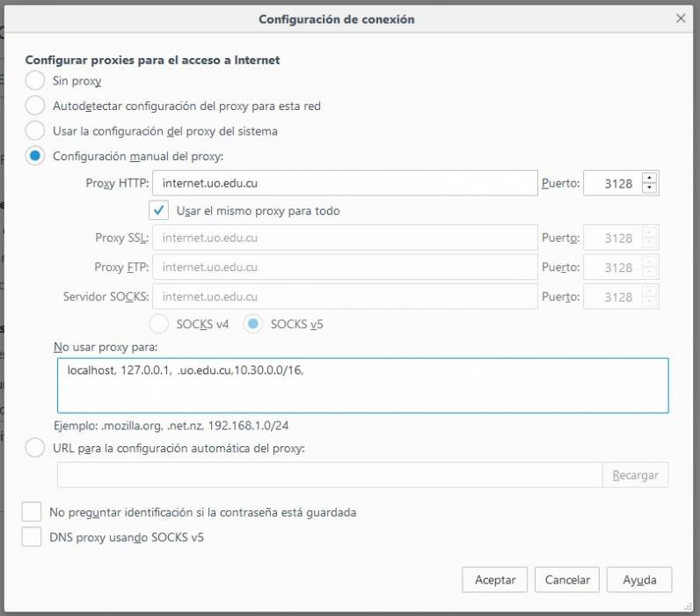Select 'Usar la configuración del proxy del sistema'
Screen dimensions: 700x616
tap(35, 131)
